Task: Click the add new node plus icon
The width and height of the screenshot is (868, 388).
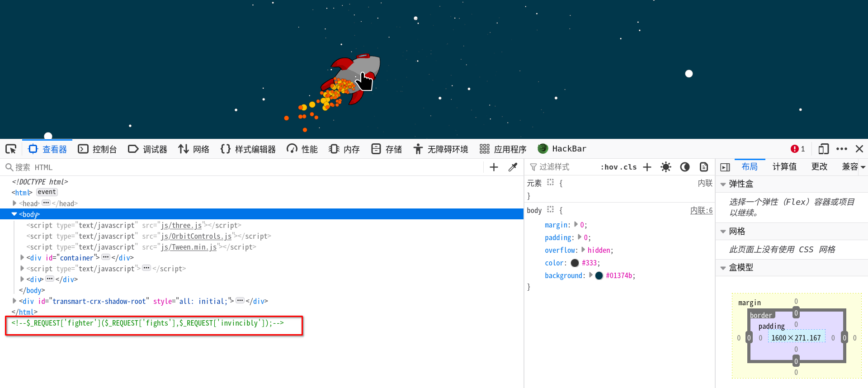Action: [494, 167]
